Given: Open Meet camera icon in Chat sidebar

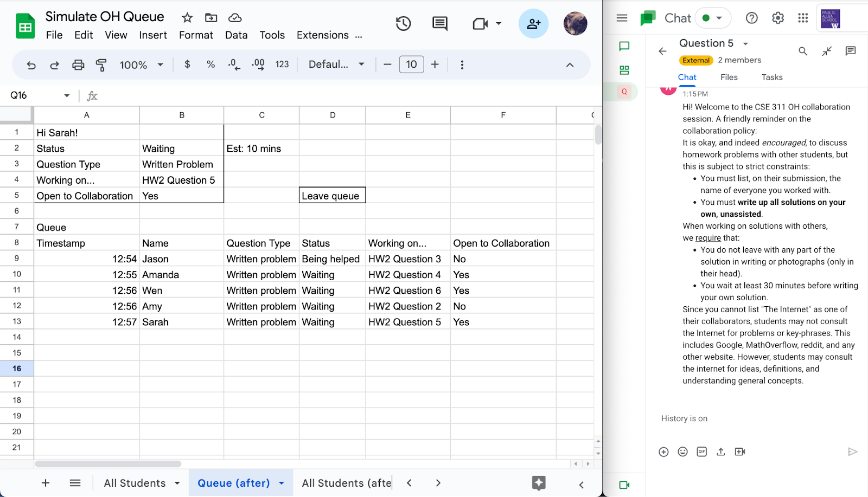Looking at the screenshot, I should (624, 485).
